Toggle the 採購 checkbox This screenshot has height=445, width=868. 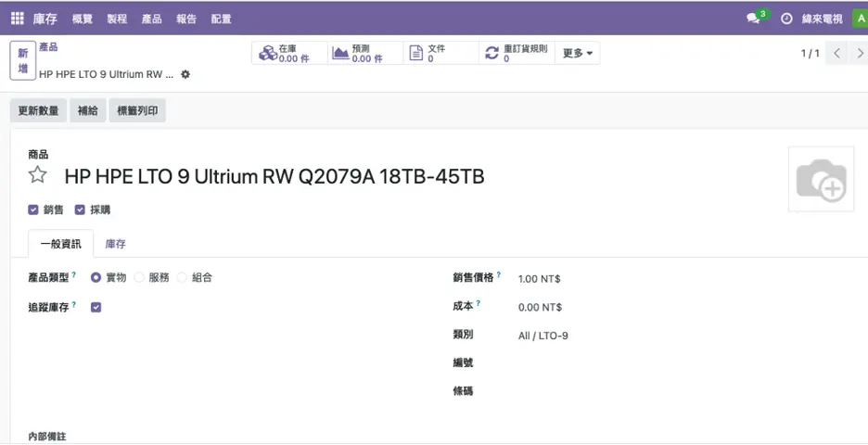(x=80, y=210)
